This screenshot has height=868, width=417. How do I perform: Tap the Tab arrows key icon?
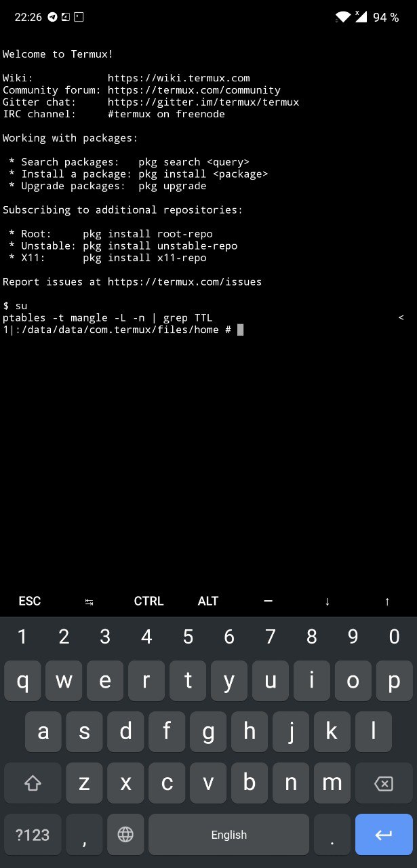89,601
